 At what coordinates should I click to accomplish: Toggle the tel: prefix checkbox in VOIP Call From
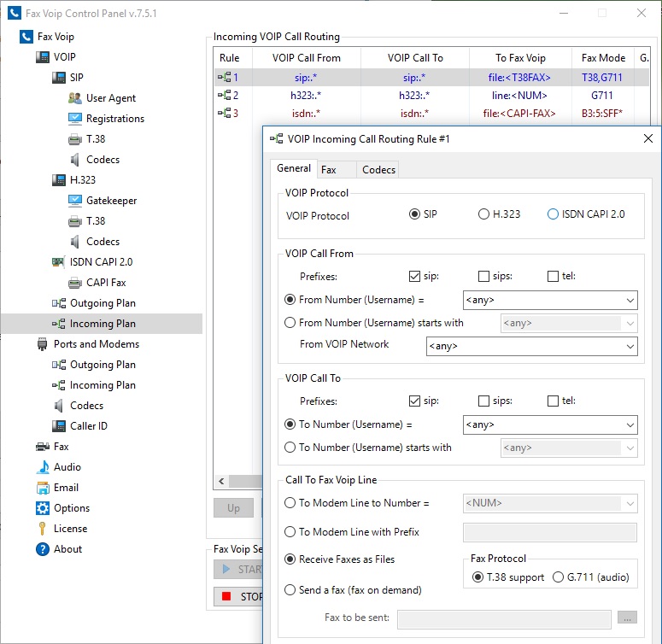click(553, 276)
